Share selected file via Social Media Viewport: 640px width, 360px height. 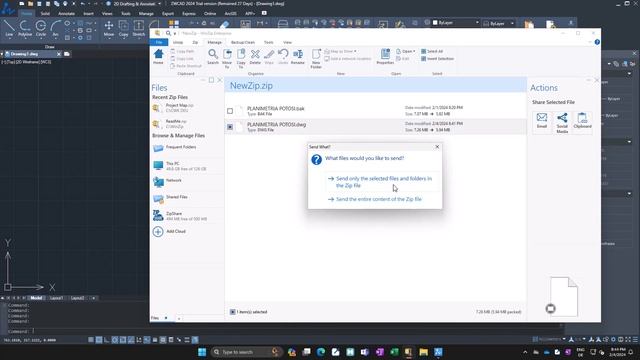562,123
